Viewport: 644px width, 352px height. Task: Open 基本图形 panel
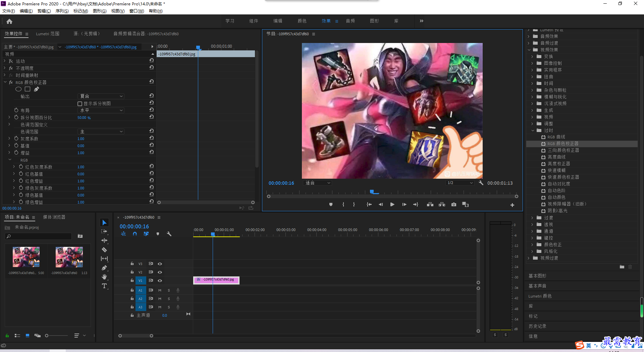click(x=537, y=276)
